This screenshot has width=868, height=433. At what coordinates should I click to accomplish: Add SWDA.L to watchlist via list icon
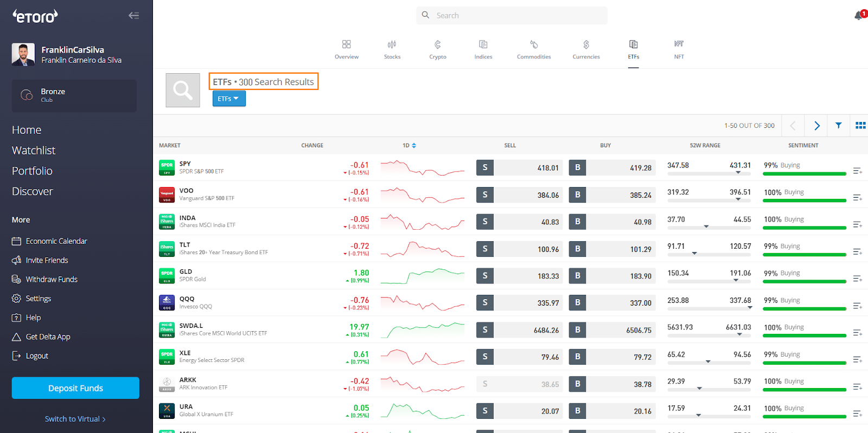(x=858, y=333)
